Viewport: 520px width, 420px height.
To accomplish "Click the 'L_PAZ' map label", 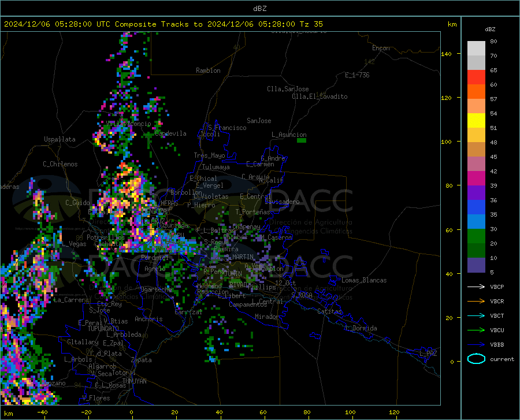I will pos(428,354).
